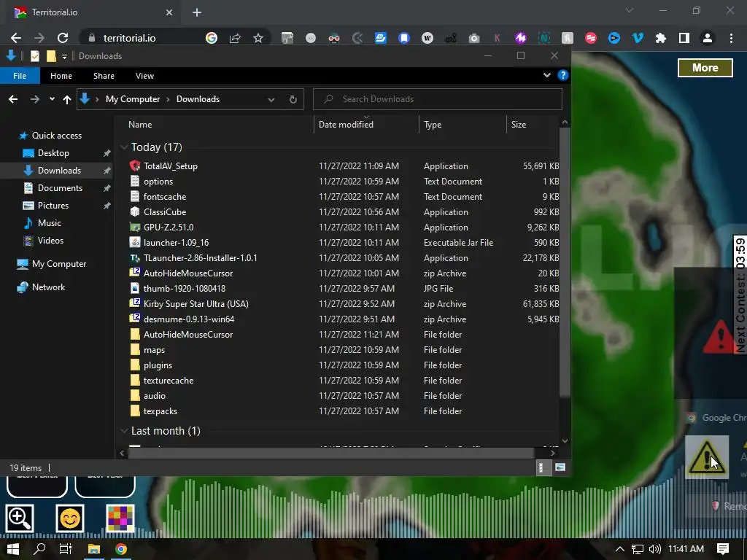This screenshot has height=560, width=747.
Task: Expand the ribbon with chevron
Action: pos(547,75)
